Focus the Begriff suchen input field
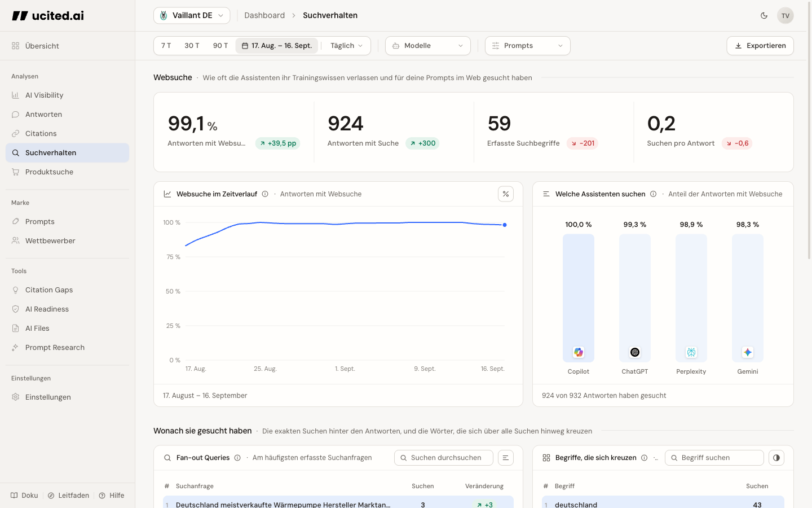Image resolution: width=812 pixels, height=508 pixels. (x=714, y=458)
